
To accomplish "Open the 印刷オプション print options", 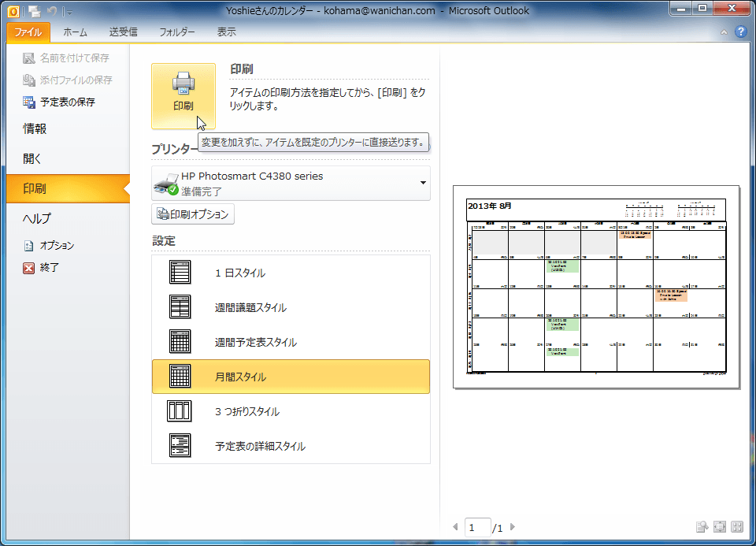I will coord(193,214).
